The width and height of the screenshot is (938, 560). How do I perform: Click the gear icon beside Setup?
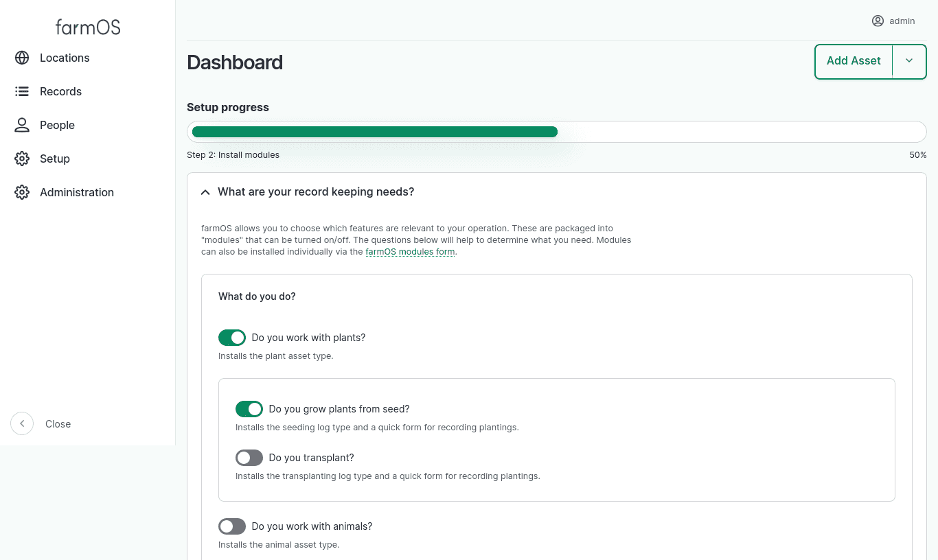tap(22, 159)
